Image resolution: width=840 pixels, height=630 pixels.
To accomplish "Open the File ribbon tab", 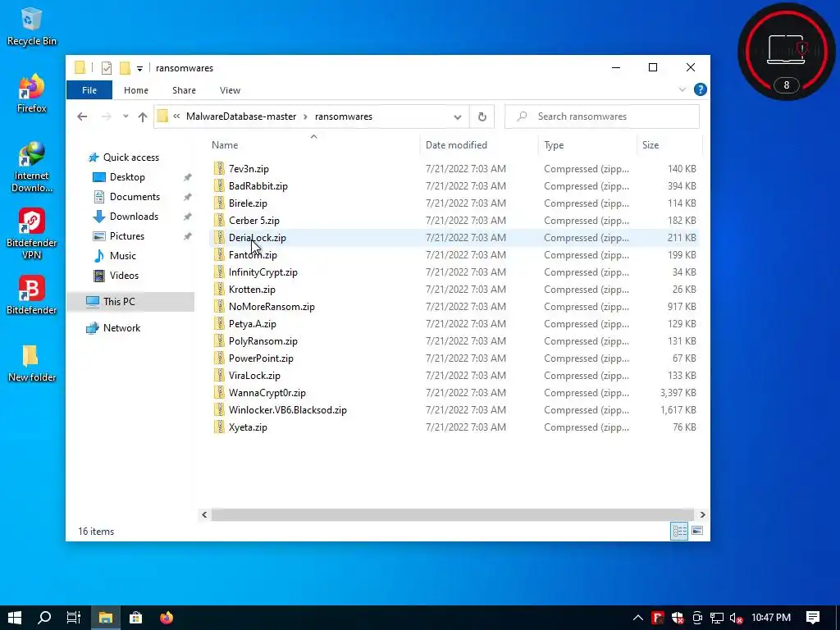I will click(89, 90).
